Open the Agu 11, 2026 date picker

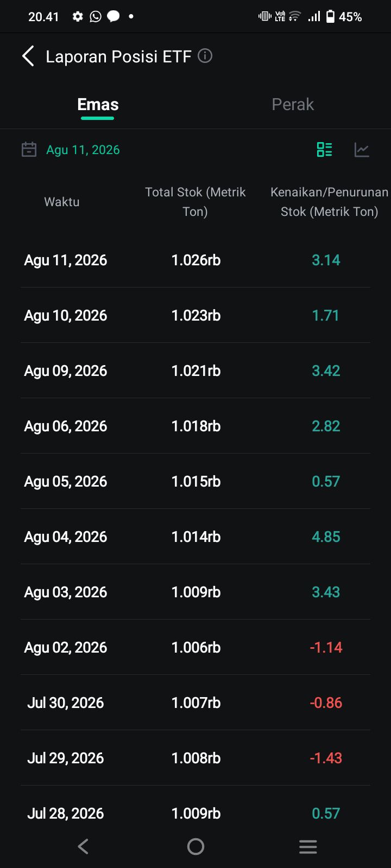[x=83, y=150]
